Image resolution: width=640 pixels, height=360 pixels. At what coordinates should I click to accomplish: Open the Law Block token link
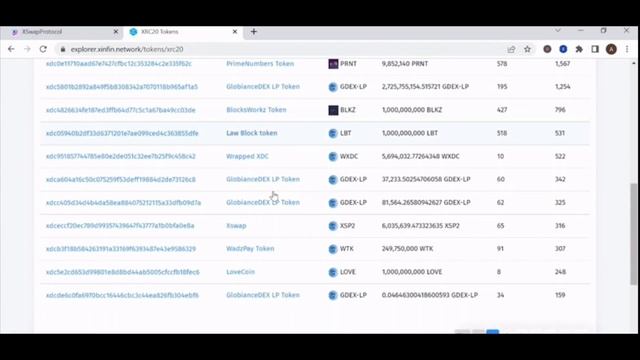click(x=252, y=133)
